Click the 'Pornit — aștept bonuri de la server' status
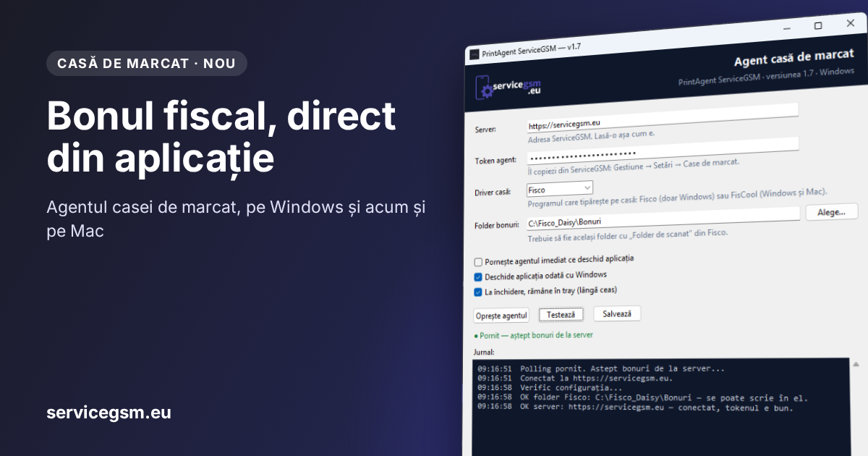This screenshot has height=456, width=868. coord(533,336)
